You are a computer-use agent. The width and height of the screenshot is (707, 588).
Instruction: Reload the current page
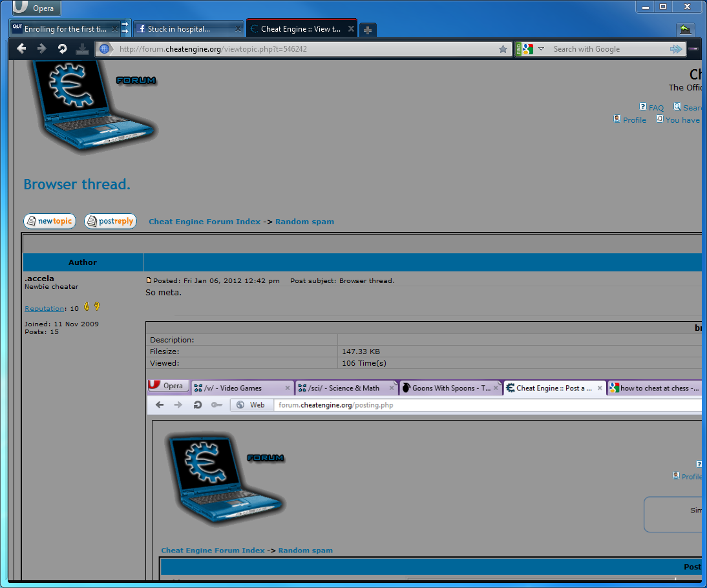[62, 48]
